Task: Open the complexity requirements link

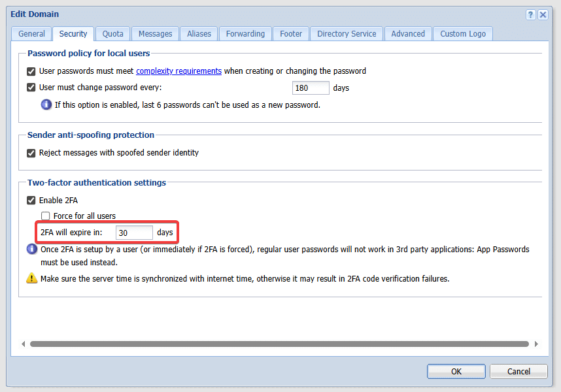Action: pos(178,71)
